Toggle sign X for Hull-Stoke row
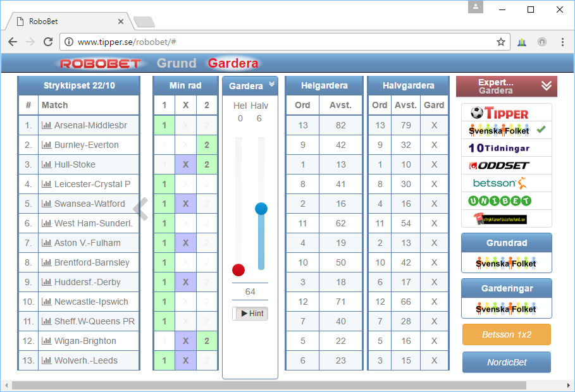 (x=185, y=164)
